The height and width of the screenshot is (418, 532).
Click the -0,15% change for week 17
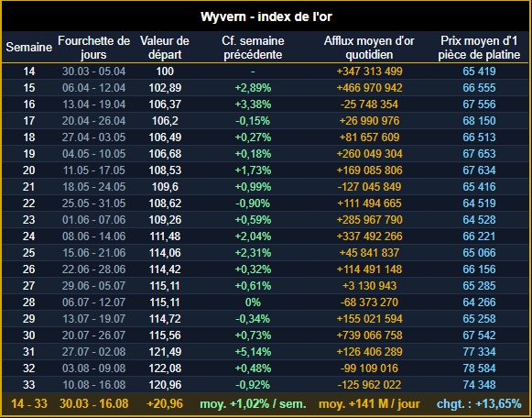(x=253, y=121)
